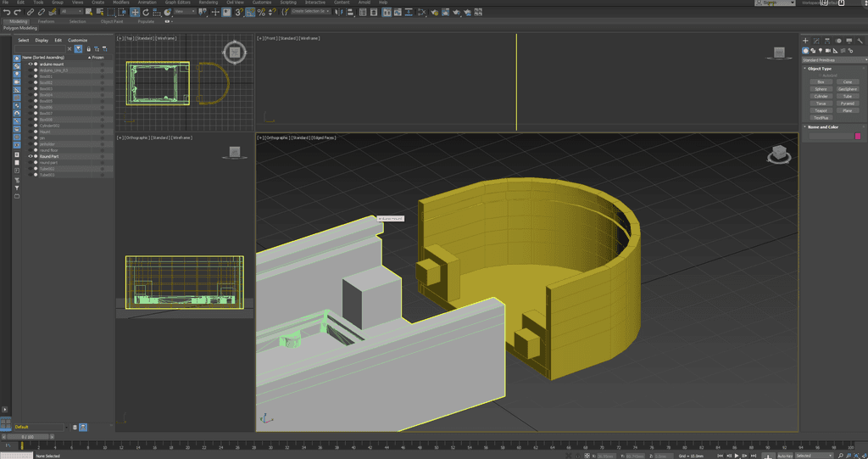Screen dimensions: 868x459
Task: Open the Standard Primitives dropdown
Action: tap(832, 60)
